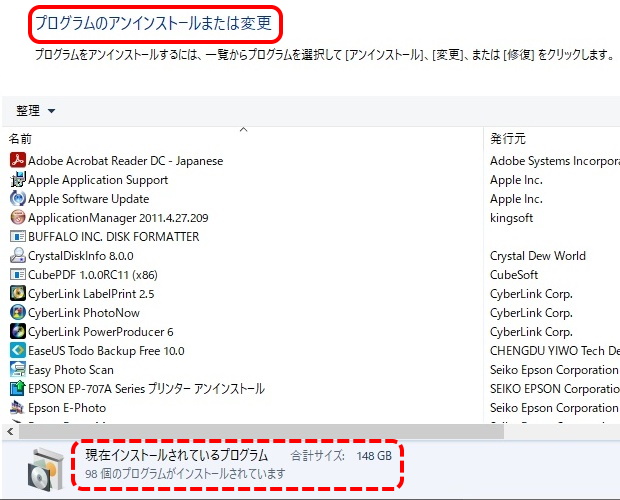This screenshot has height=500, width=620.
Task: Click the Easy Photo Scan icon
Action: pos(17,369)
